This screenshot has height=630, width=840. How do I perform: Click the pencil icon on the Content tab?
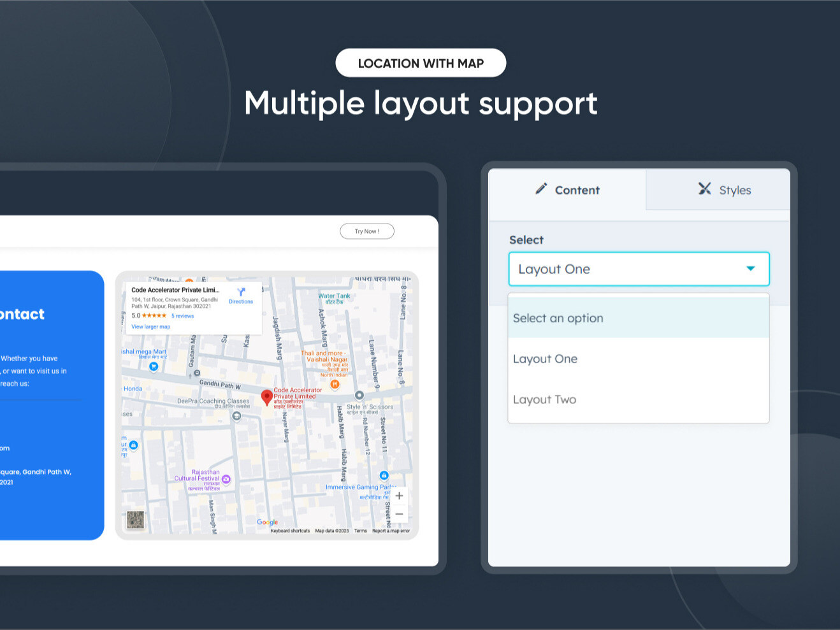tap(541, 189)
